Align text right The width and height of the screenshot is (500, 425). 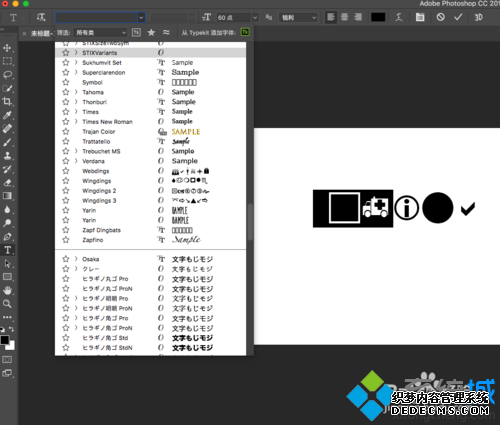[358, 17]
